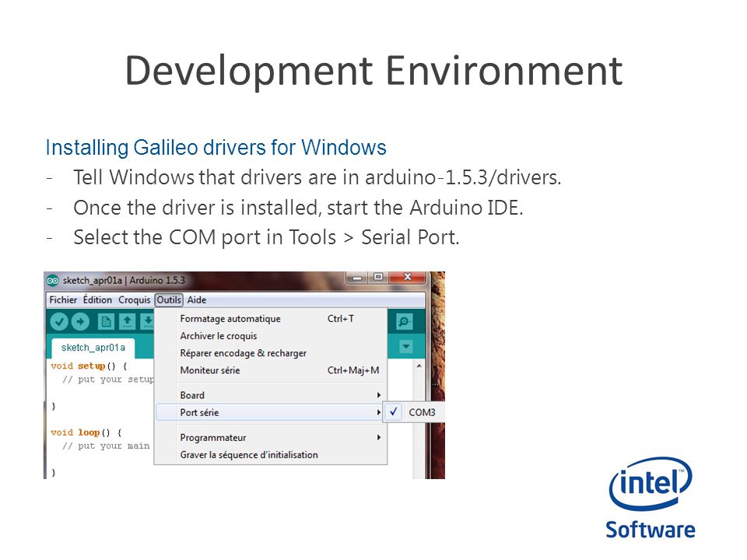The width and height of the screenshot is (747, 560).
Task: Create new sketch with page icon
Action: 106,322
